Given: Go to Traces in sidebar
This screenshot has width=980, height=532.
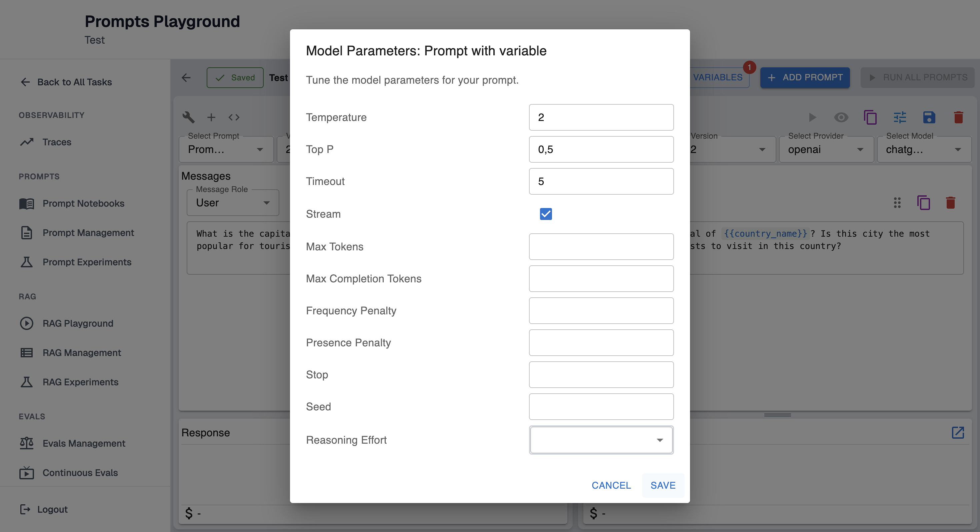Looking at the screenshot, I should pos(57,142).
